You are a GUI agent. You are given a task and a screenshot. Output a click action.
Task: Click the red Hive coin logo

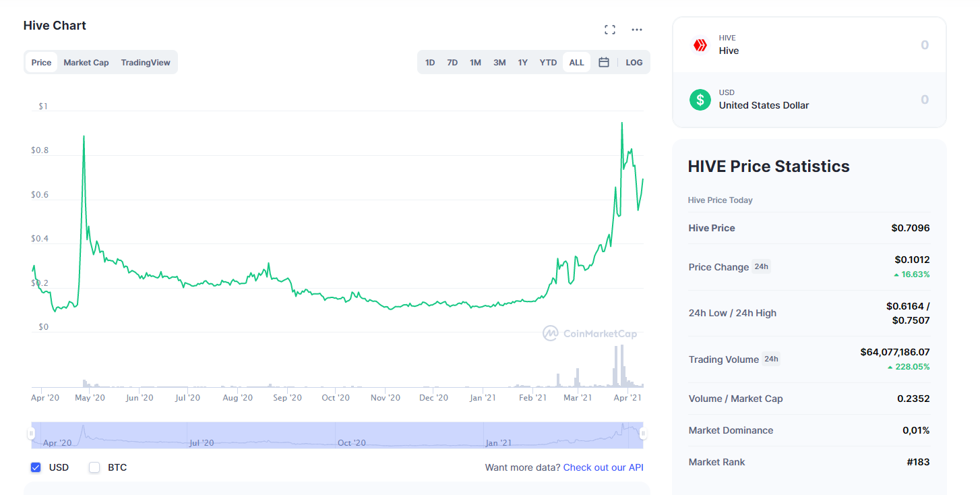tap(700, 45)
